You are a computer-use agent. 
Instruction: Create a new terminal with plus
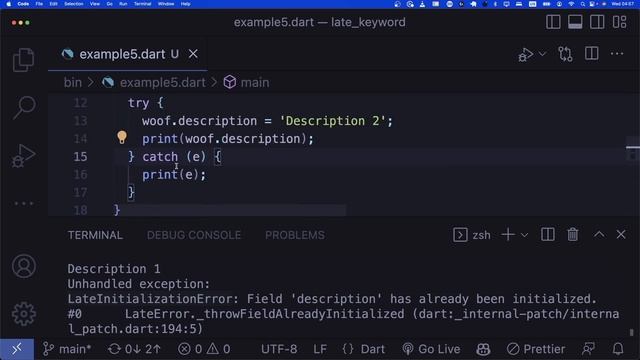[x=508, y=235]
